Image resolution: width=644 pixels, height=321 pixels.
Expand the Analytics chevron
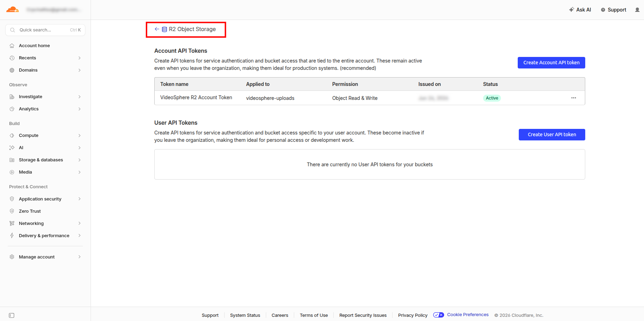tap(80, 109)
